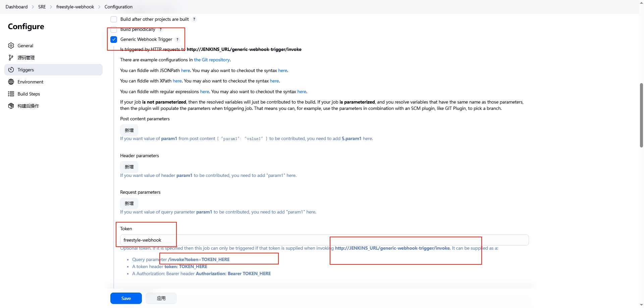Open help for Generic Webhook Trigger
The width and height of the screenshot is (644, 308).
[x=177, y=40]
